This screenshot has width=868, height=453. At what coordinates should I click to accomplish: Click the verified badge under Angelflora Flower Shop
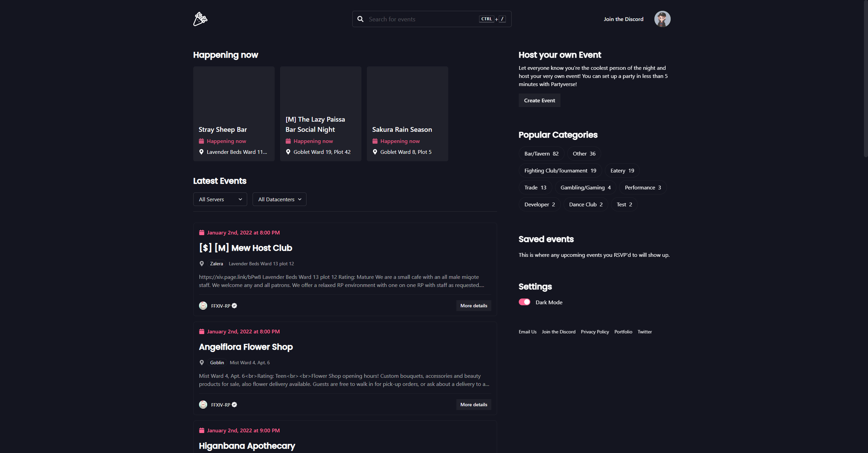click(x=234, y=405)
